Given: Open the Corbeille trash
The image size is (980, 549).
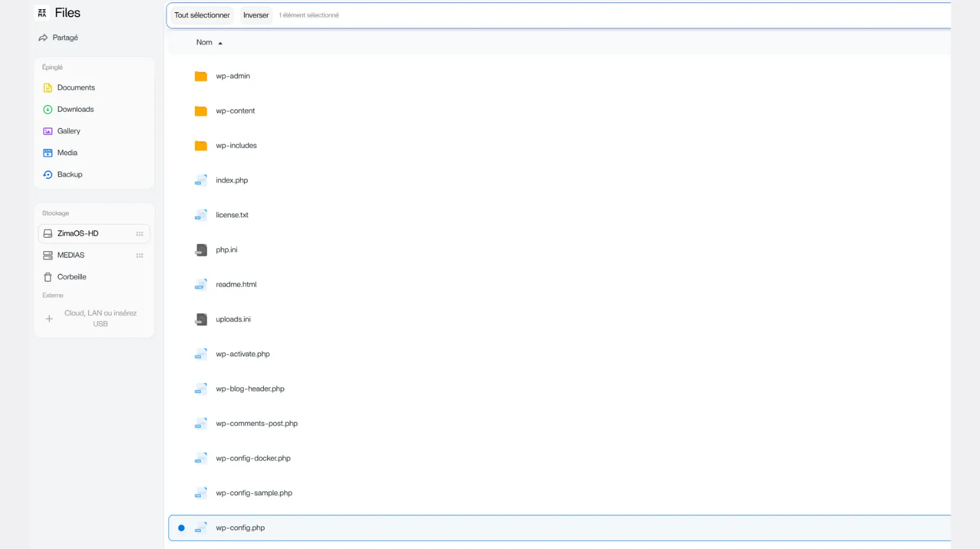Looking at the screenshot, I should tap(71, 277).
